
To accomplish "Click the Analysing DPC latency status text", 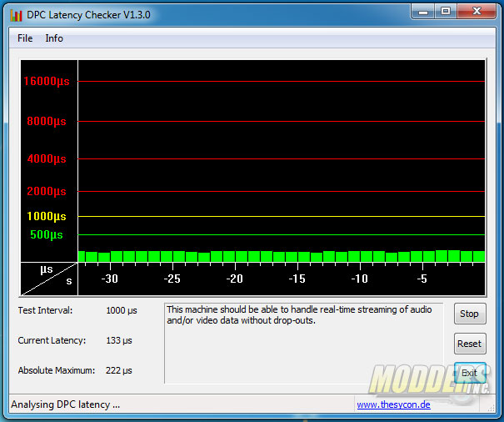I will [x=65, y=404].
